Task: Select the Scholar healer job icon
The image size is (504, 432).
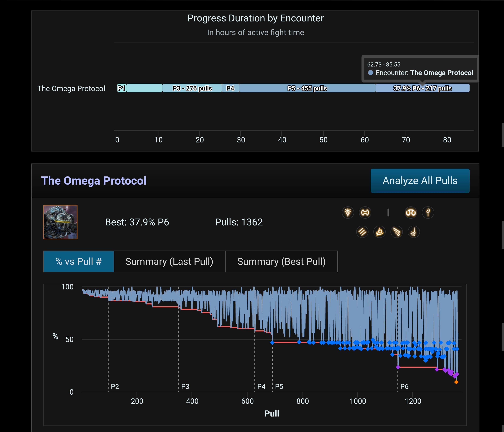Action: [x=411, y=212]
